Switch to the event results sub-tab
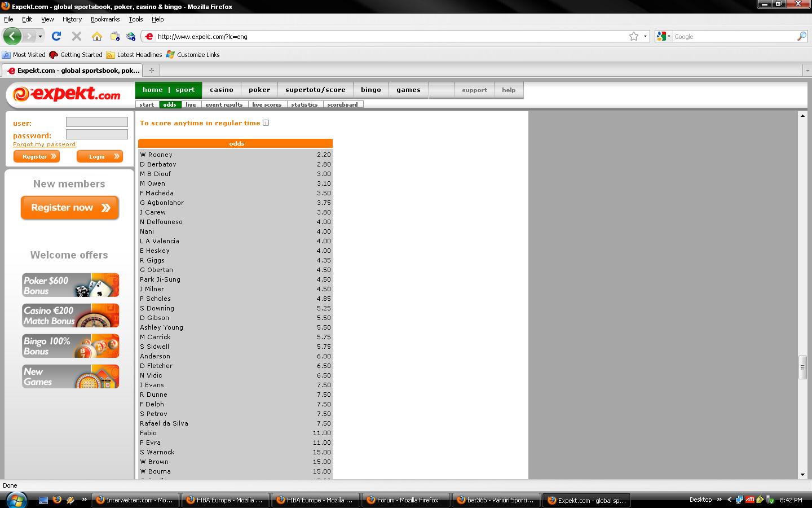 (x=224, y=104)
